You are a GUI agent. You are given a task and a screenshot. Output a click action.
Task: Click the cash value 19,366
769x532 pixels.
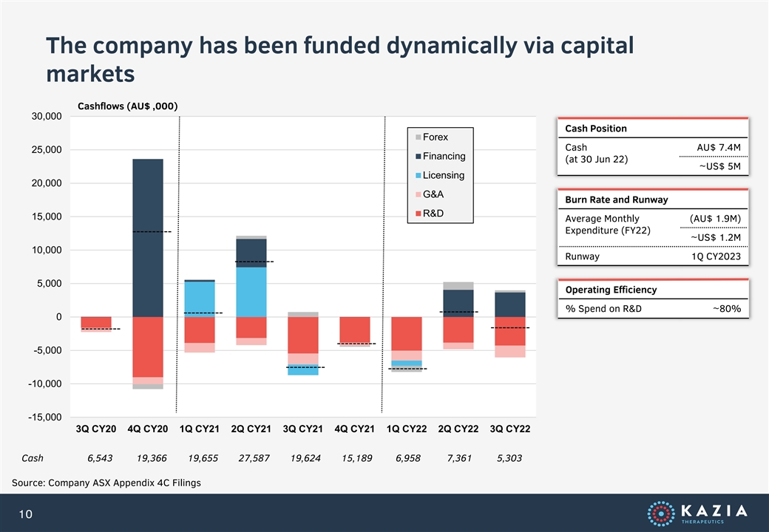pos(152,458)
